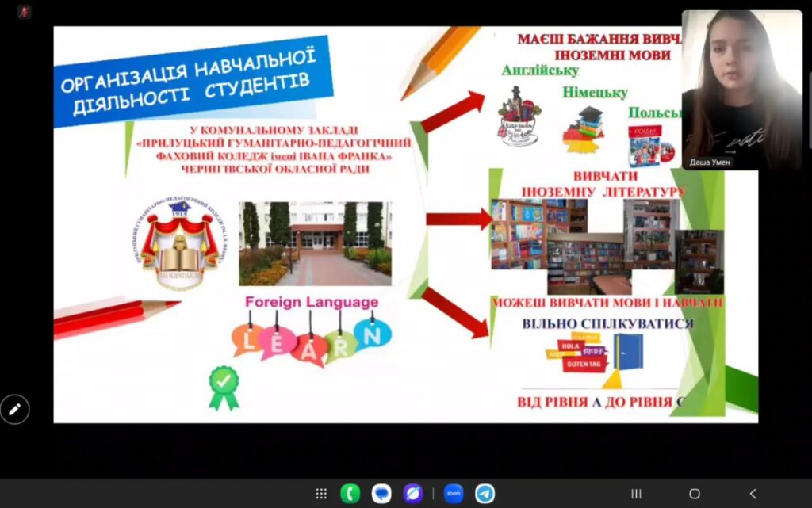Switch to Zoom app in taskbar
812x508 pixels.
pyautogui.click(x=454, y=494)
